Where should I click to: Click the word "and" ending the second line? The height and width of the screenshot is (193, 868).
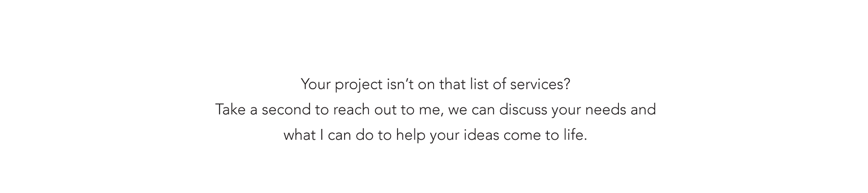pos(643,110)
